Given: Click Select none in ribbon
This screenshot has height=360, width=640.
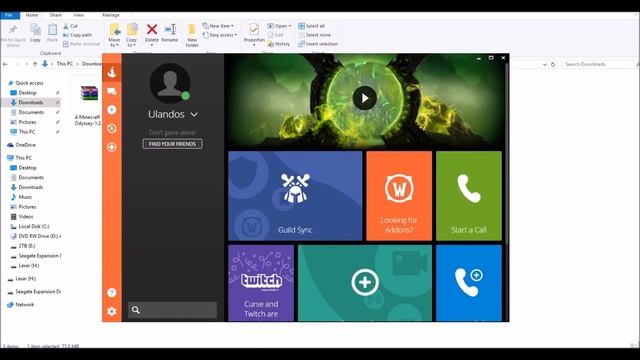Looking at the screenshot, I should (314, 35).
